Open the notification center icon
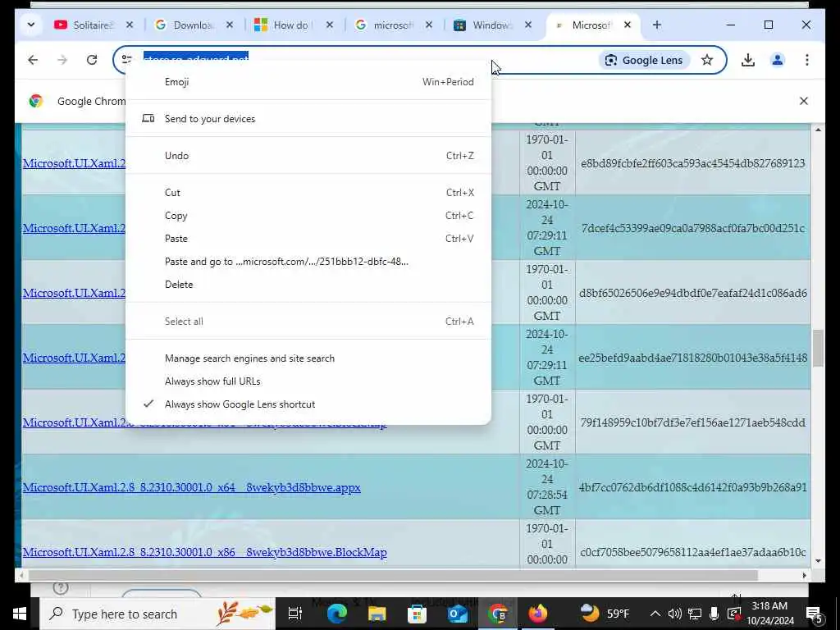Screen dimensions: 840x630 pyautogui.click(x=815, y=614)
